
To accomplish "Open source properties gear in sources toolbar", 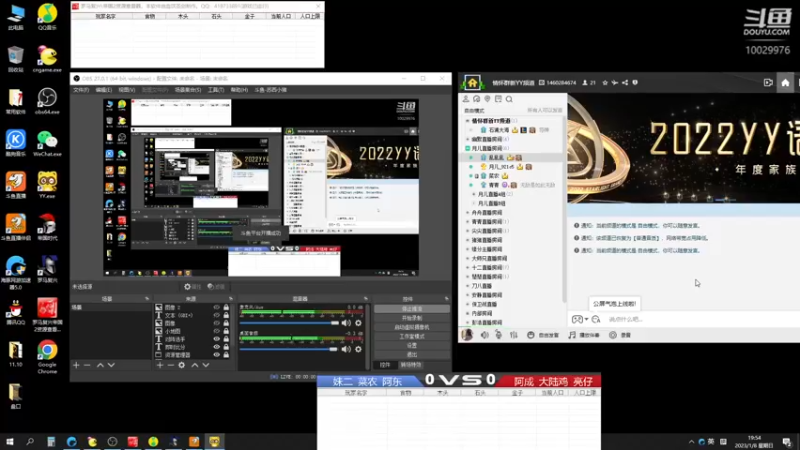I will [182, 365].
